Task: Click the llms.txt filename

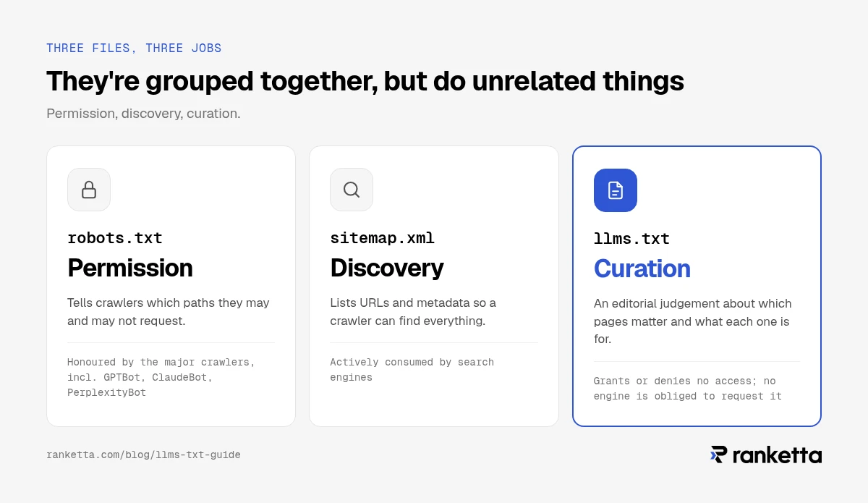Action: tap(632, 239)
